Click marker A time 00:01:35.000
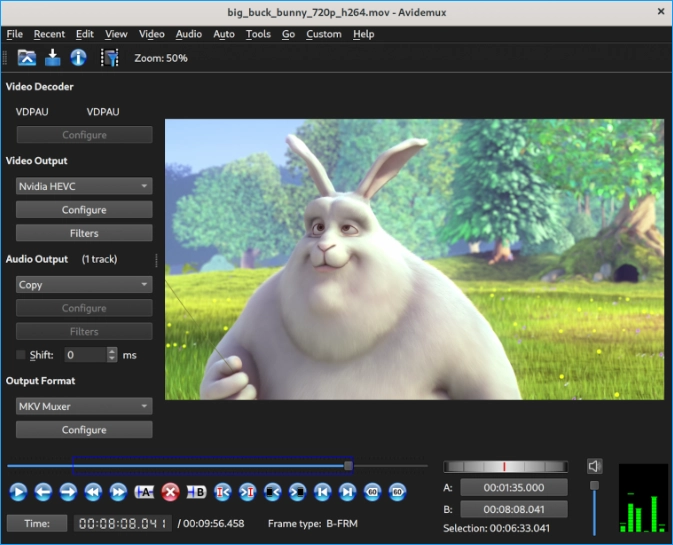This screenshot has width=673, height=545. (x=514, y=487)
